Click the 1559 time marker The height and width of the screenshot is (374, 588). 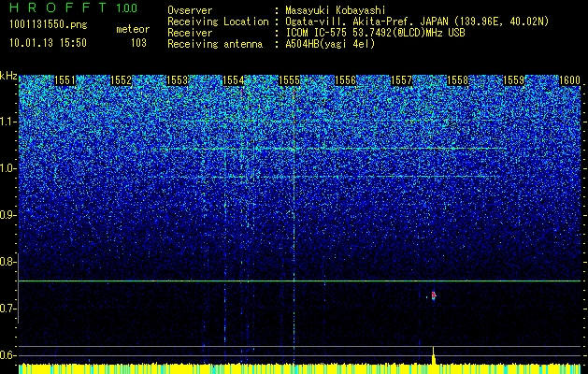click(514, 80)
